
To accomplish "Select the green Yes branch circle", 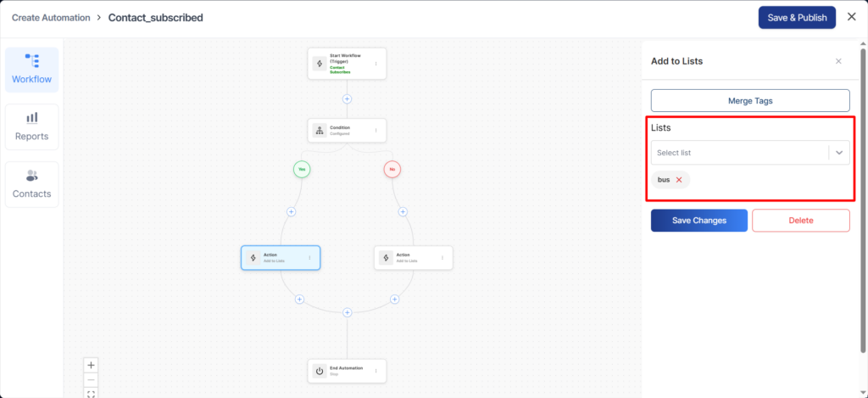I will 302,170.
